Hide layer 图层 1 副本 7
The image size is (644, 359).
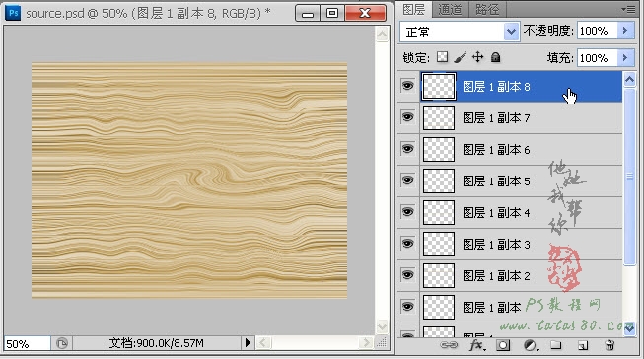[x=407, y=117]
